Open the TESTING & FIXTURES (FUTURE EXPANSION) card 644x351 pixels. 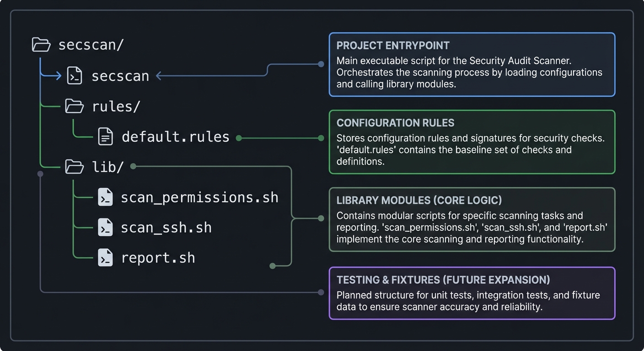click(472, 293)
